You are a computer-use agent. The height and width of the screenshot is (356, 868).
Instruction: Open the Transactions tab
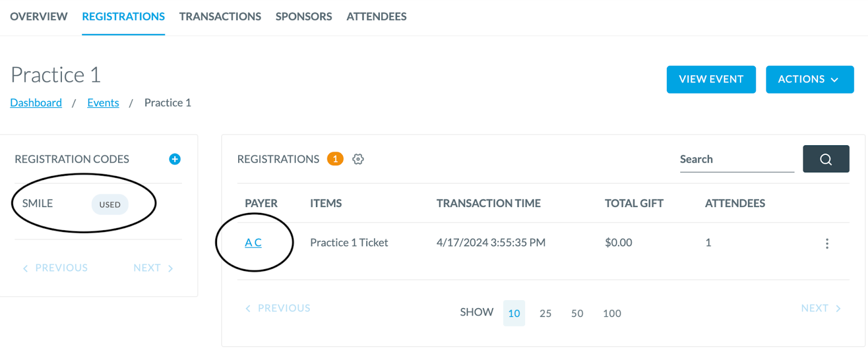pos(220,17)
